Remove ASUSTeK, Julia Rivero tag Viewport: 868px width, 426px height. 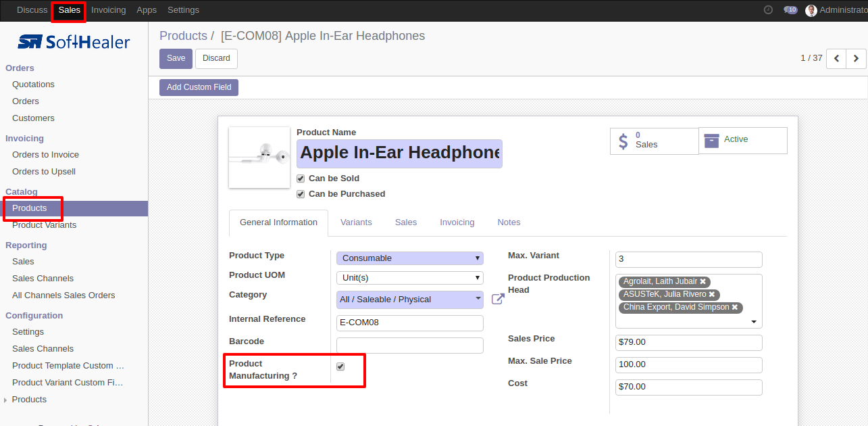pyautogui.click(x=712, y=294)
